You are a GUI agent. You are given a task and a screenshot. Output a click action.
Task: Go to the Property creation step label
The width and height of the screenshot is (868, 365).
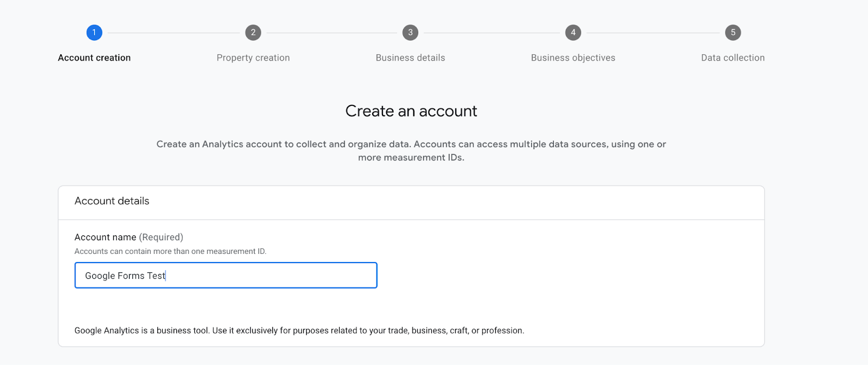253,57
